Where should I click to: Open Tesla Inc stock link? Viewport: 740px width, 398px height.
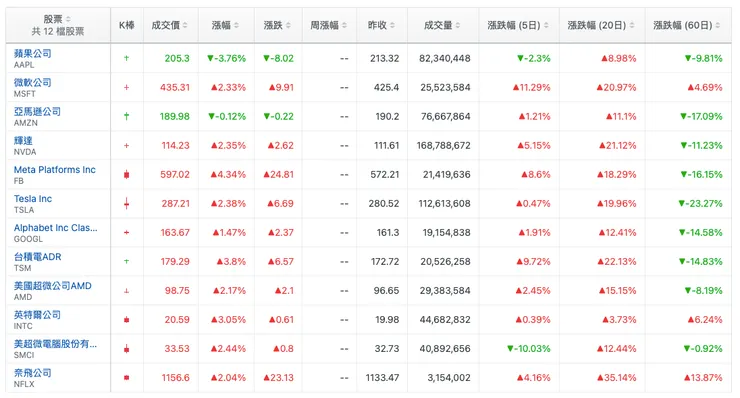point(33,198)
